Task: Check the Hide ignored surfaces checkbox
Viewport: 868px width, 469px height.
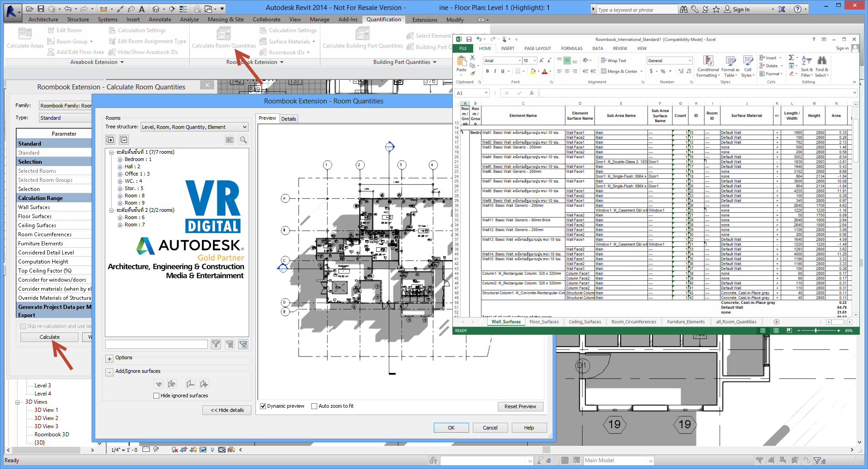Action: coord(157,396)
